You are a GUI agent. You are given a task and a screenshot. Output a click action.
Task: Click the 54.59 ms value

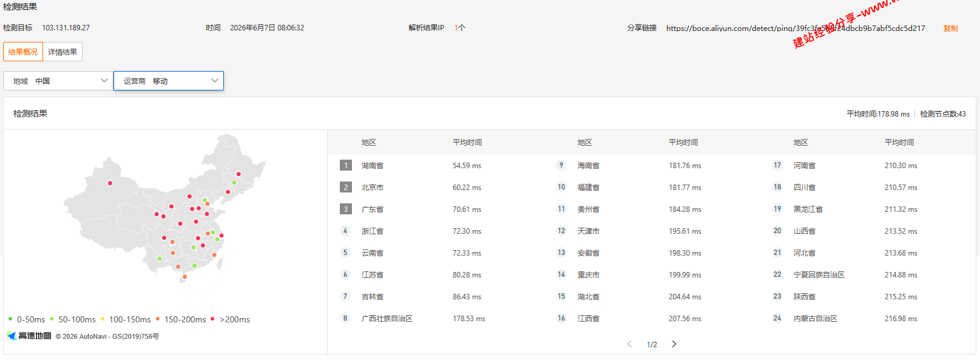467,165
